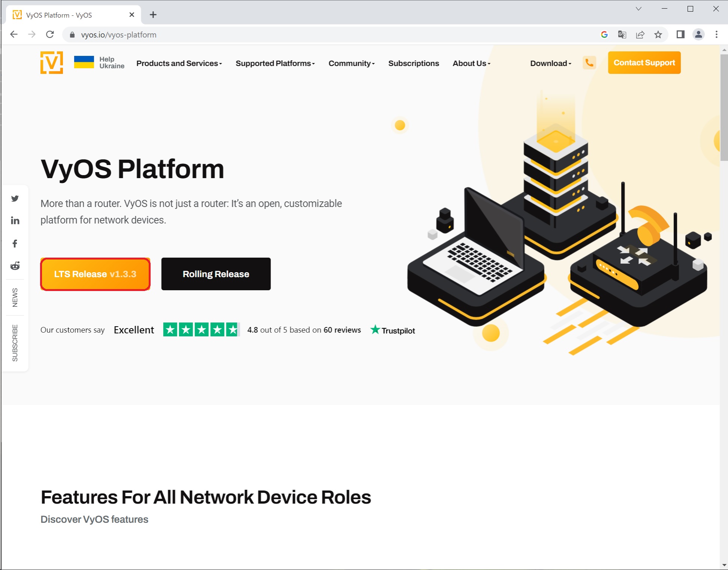Screen dimensions: 728x570
Task: Click the Trustpilot logo
Action: (393, 330)
